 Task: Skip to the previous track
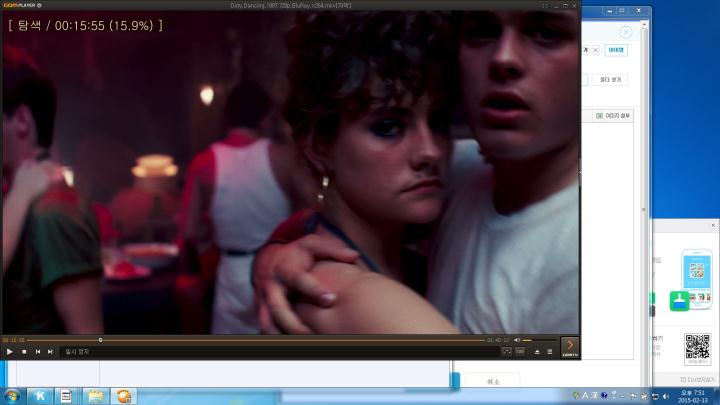click(38, 352)
